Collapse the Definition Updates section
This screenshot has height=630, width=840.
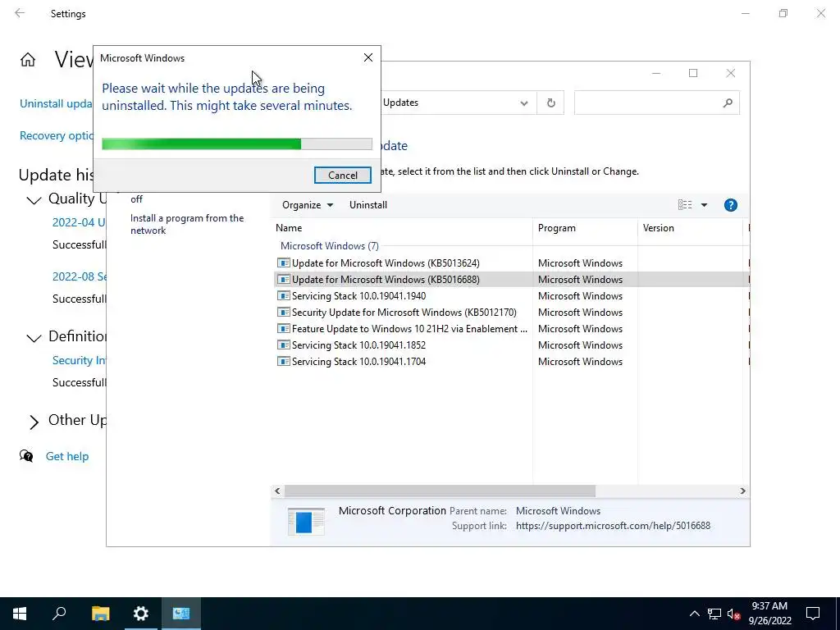[34, 337]
